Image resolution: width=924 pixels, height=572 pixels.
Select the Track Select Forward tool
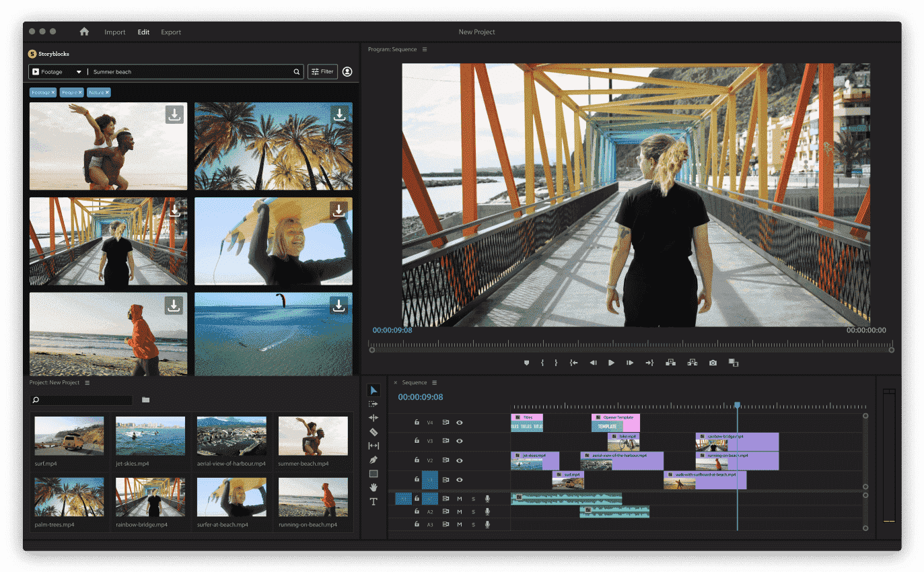374,404
